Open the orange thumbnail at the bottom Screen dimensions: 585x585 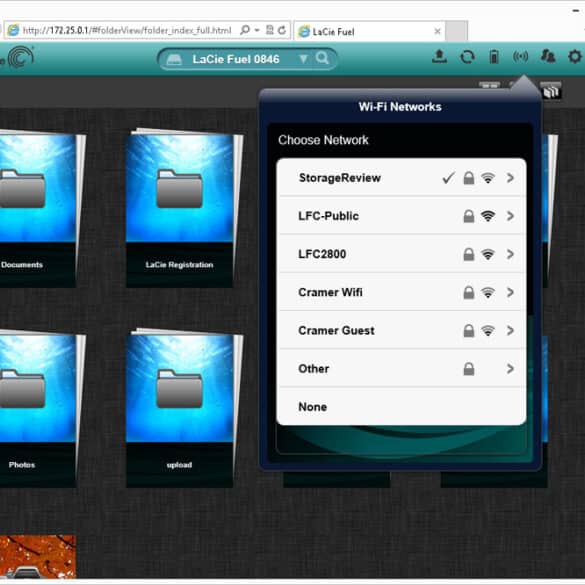(38, 557)
